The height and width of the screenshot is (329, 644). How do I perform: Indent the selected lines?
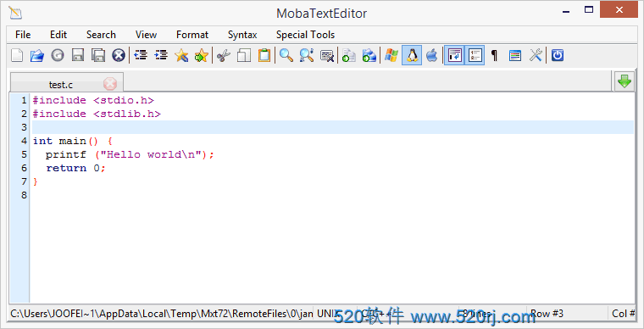[x=161, y=55]
